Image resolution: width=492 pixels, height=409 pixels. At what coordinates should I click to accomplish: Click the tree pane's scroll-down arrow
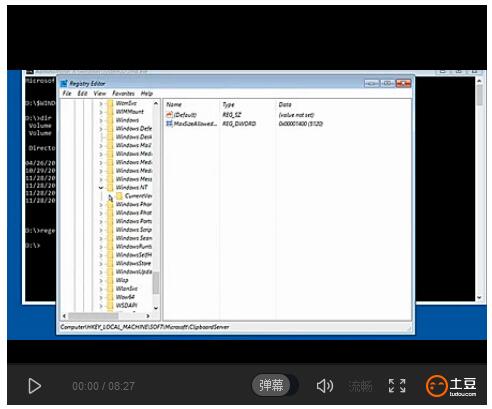click(x=156, y=308)
